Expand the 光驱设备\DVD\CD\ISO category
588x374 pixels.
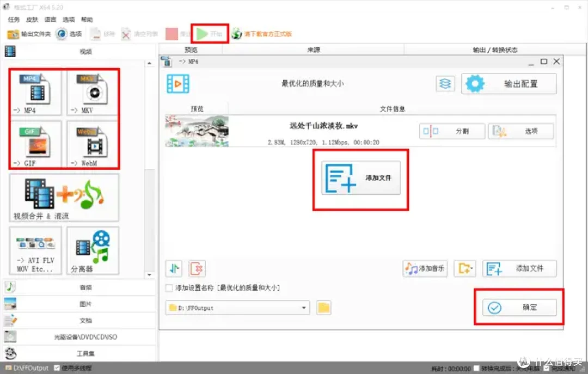click(x=79, y=337)
